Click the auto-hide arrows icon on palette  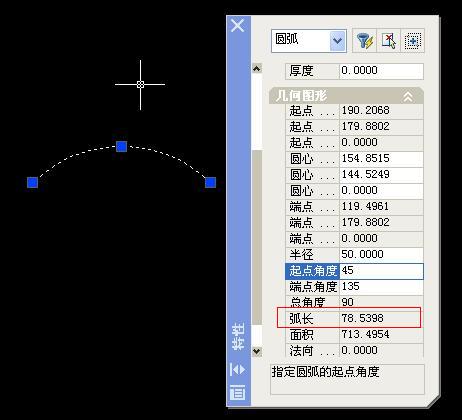point(237,370)
